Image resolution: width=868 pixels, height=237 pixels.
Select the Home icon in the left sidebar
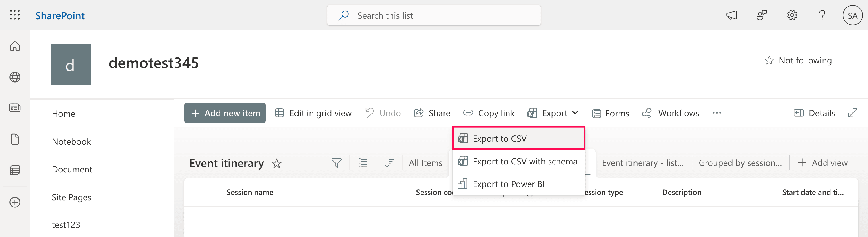15,46
